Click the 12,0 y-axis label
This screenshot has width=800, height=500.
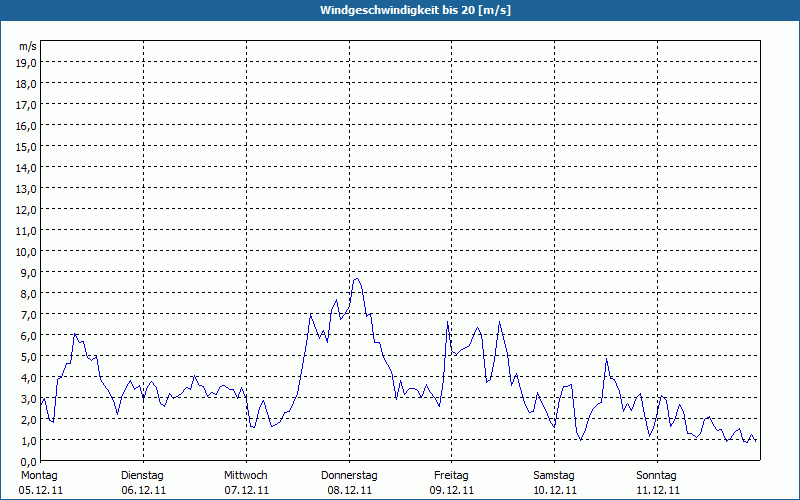26,210
